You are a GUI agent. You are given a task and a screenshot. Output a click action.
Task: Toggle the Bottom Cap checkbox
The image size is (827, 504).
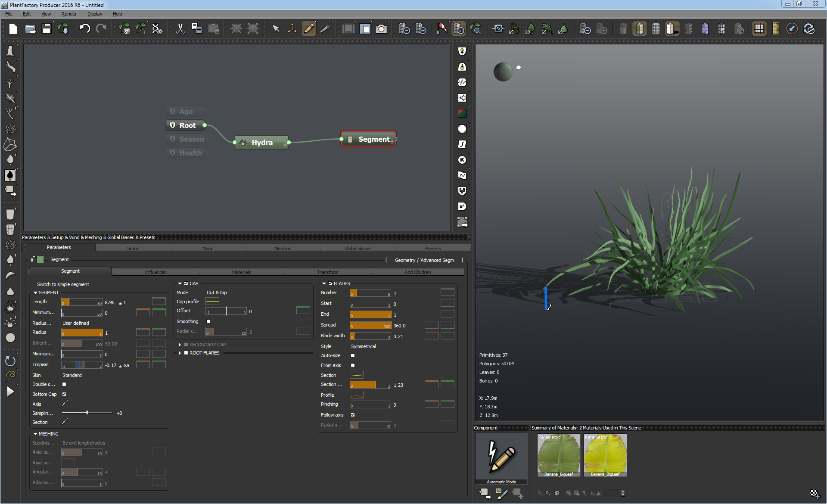[64, 394]
